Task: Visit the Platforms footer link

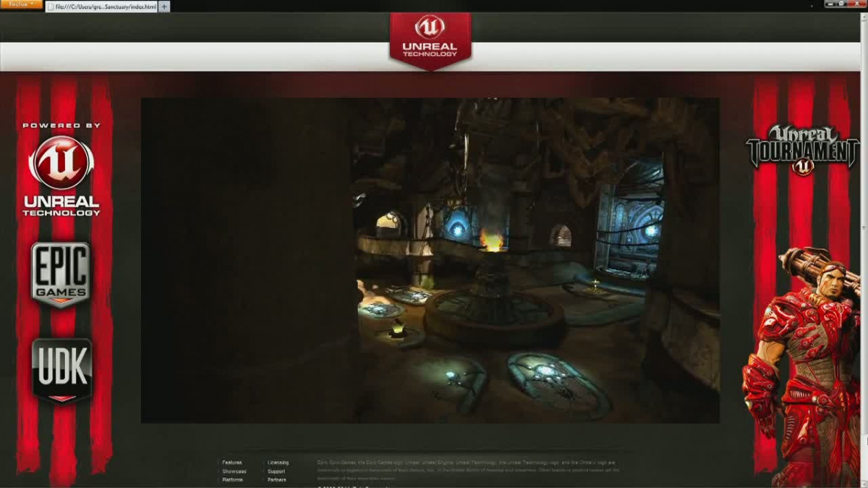Action: pyautogui.click(x=233, y=480)
